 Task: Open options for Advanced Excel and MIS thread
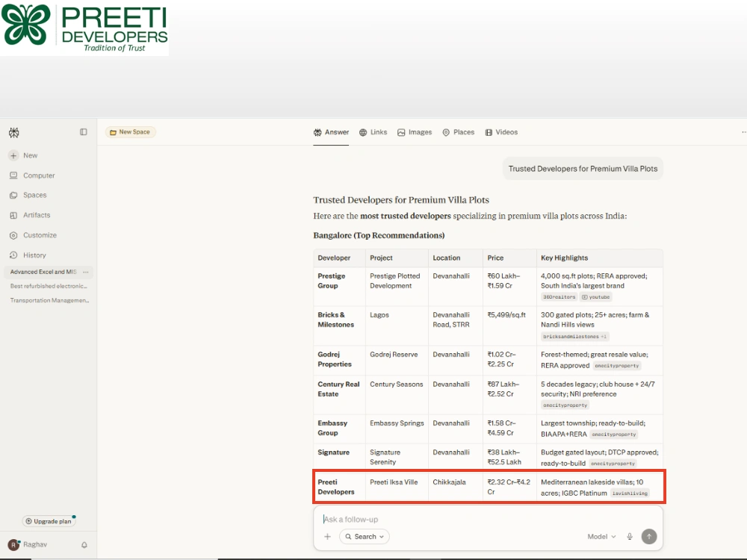pyautogui.click(x=86, y=272)
